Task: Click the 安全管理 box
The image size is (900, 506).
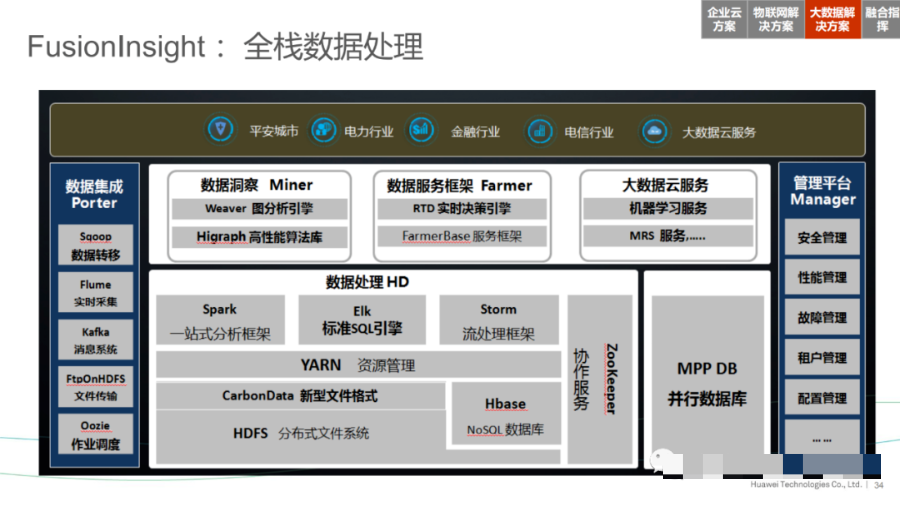Action: click(822, 238)
